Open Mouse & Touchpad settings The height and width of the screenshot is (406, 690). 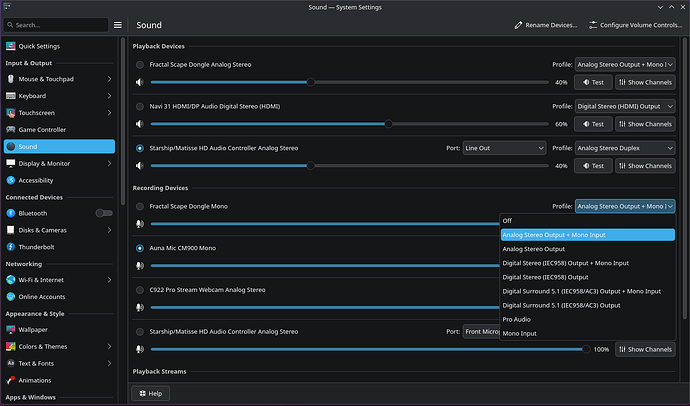[x=59, y=79]
